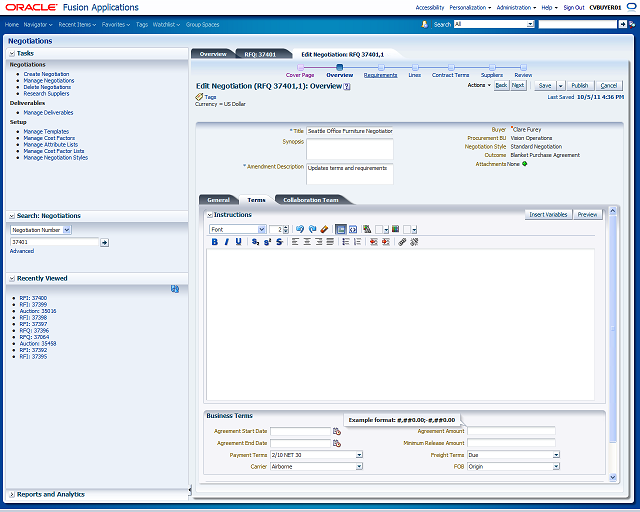Click the Publish button
Image resolution: width=640 pixels, height=512 pixels.
coord(580,86)
